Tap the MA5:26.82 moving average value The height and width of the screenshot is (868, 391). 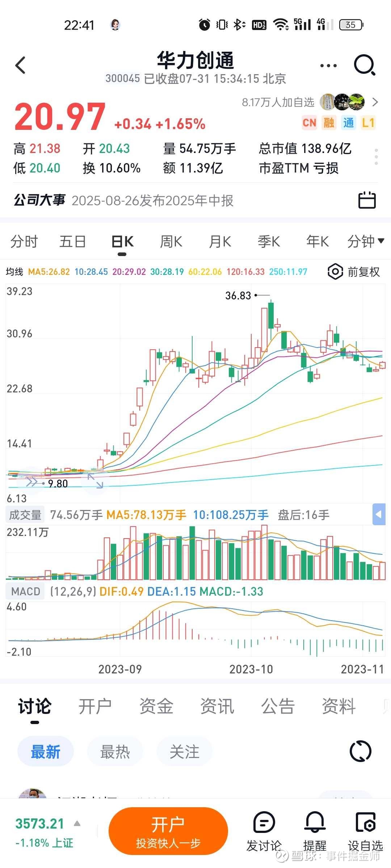click(49, 272)
